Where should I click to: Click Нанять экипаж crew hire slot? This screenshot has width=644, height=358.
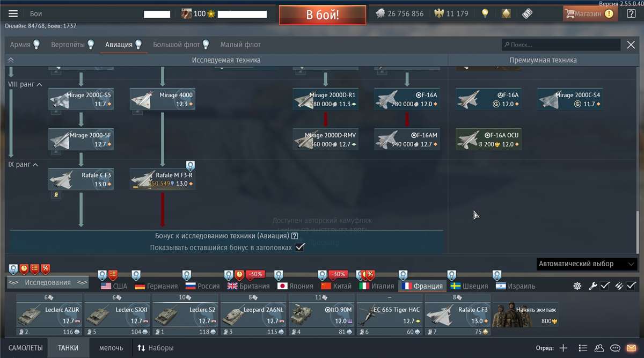click(525, 315)
